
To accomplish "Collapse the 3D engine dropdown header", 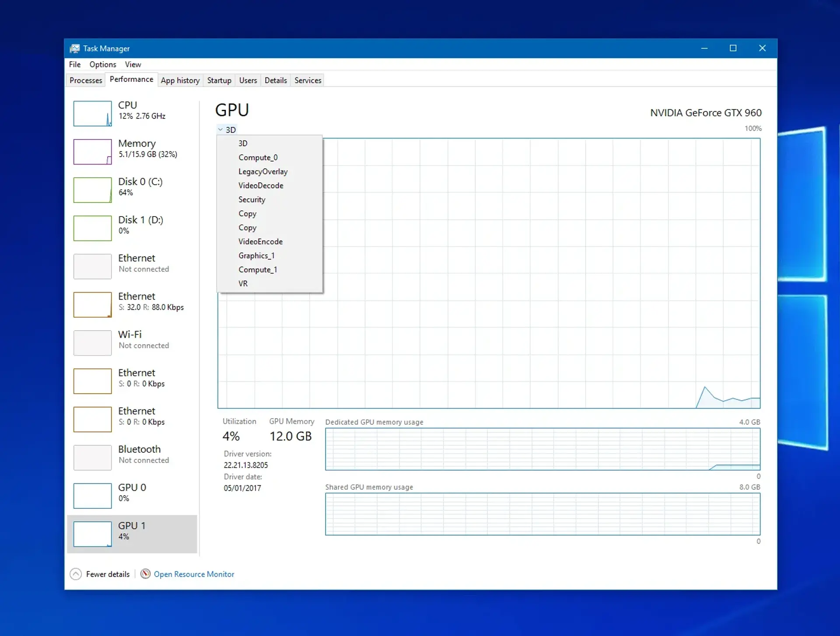I will (227, 129).
